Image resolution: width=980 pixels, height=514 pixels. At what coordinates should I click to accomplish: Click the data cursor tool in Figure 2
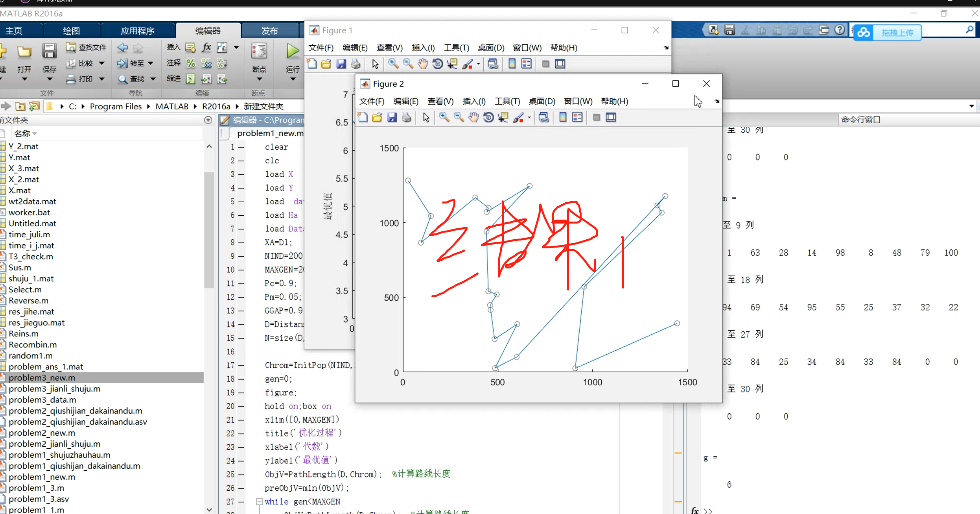click(x=504, y=117)
